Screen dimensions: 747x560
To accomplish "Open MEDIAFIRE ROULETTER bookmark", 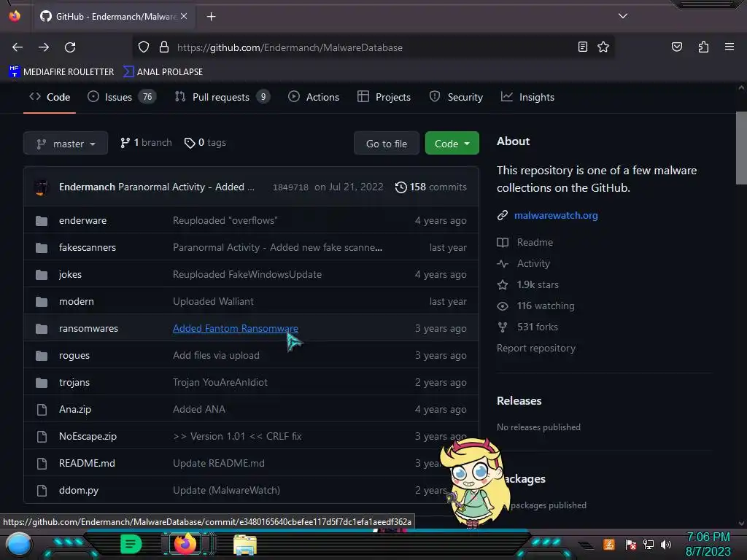I will coord(61,72).
